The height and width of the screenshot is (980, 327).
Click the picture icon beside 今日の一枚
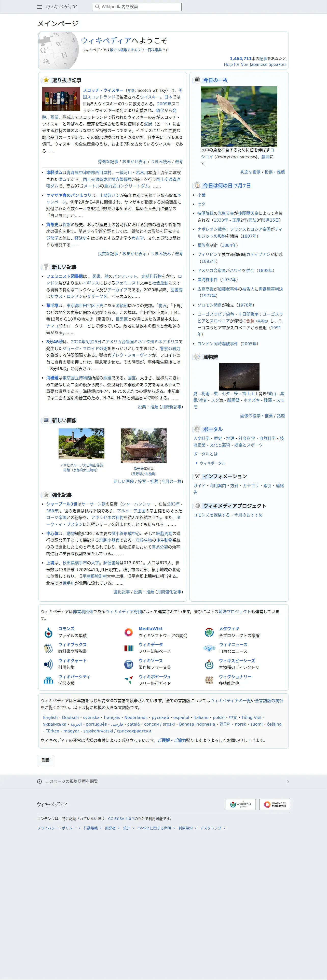click(x=197, y=80)
